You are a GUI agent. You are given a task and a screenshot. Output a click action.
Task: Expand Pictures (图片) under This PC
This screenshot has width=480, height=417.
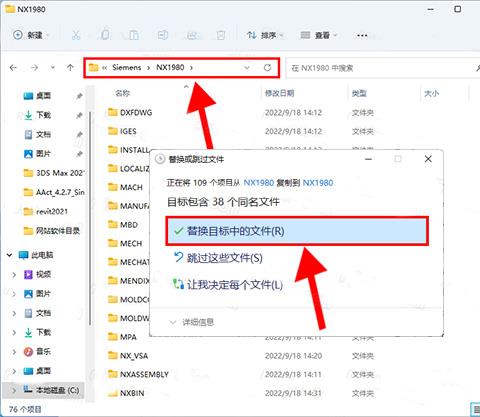click(x=14, y=294)
